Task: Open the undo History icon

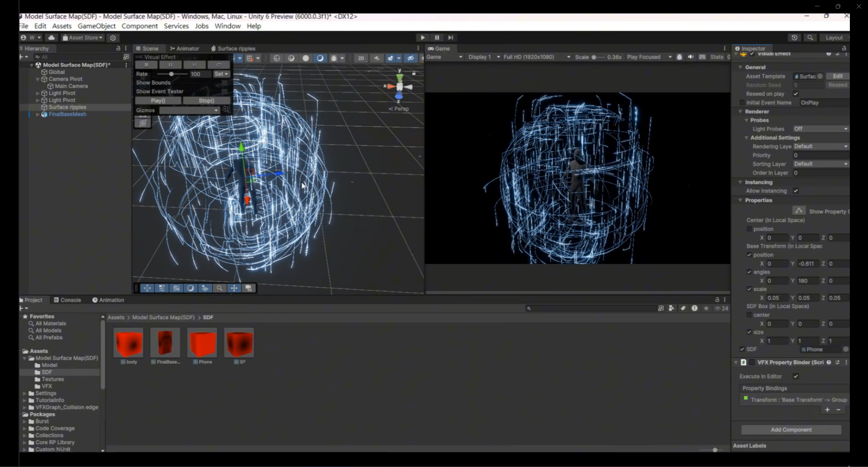Action: [794, 38]
